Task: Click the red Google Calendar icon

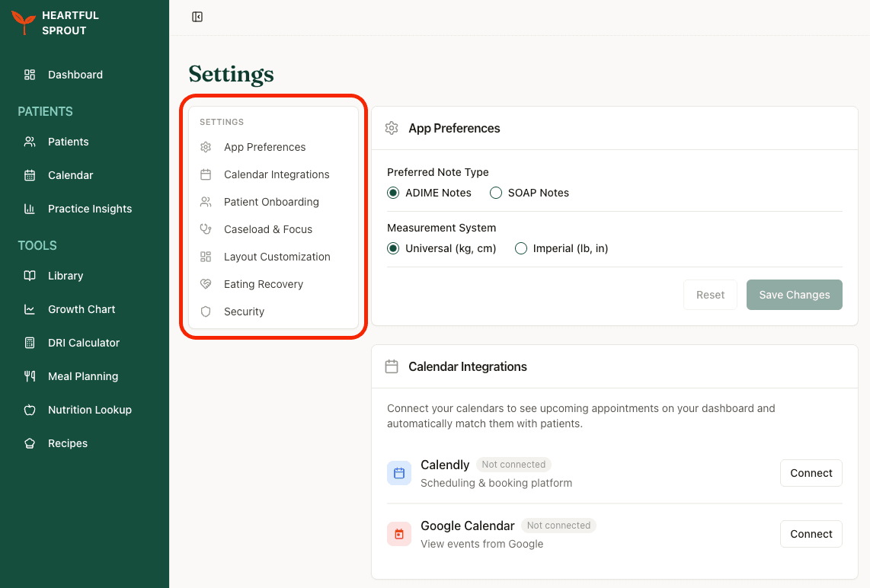Action: click(x=399, y=534)
